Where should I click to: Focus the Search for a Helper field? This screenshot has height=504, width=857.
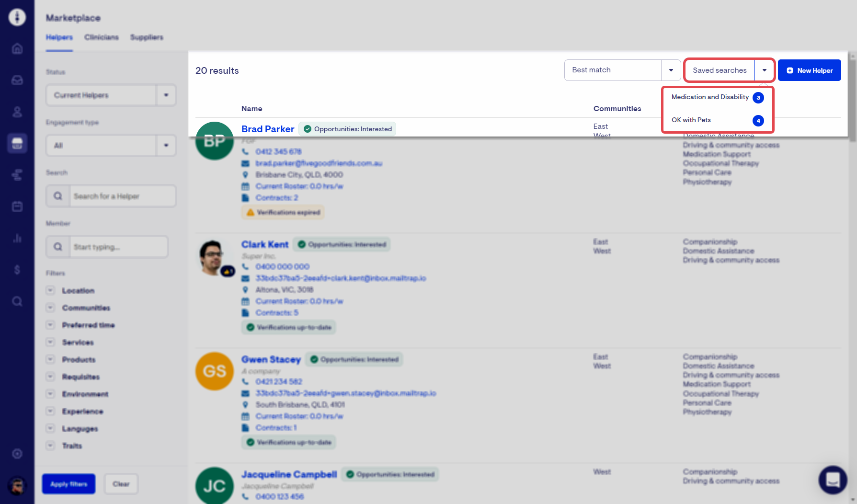click(x=123, y=196)
